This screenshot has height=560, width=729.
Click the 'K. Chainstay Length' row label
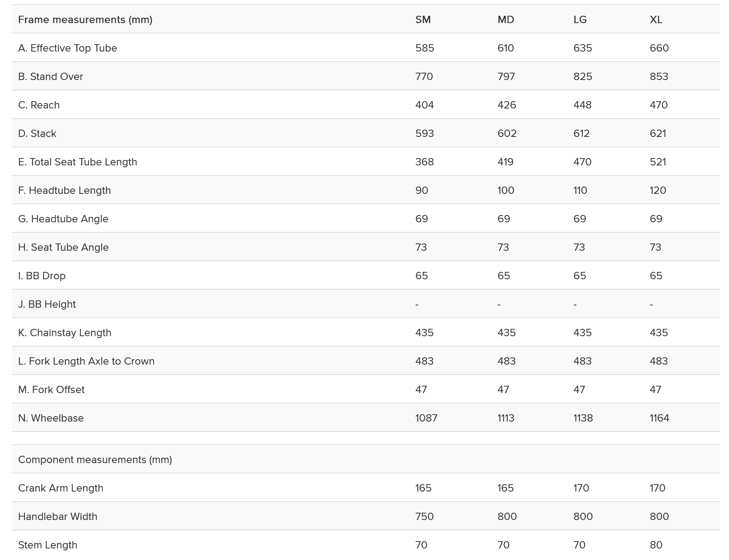coord(65,333)
